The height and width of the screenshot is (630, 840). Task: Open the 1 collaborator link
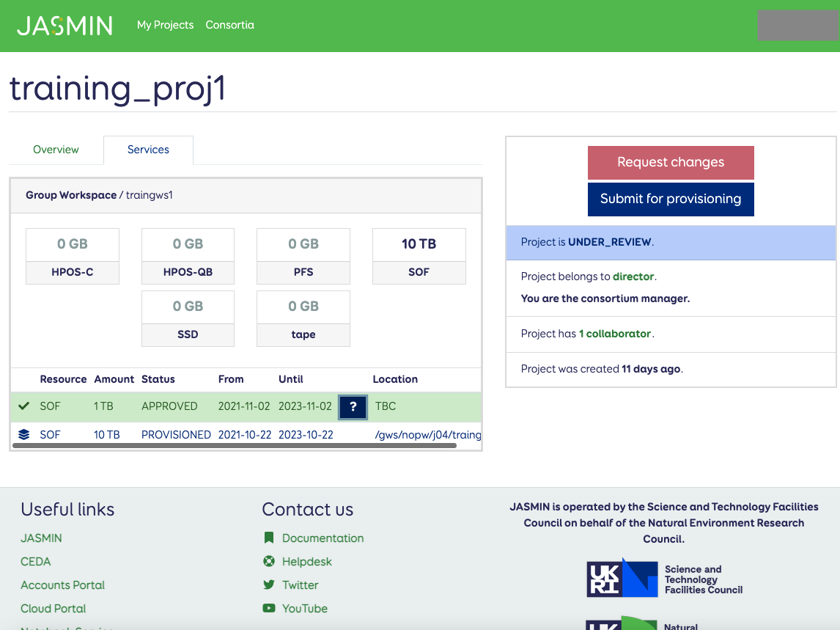pyautogui.click(x=615, y=334)
